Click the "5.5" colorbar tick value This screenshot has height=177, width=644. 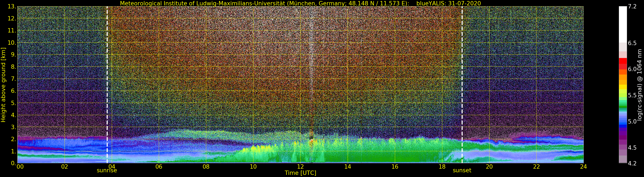click(x=632, y=95)
